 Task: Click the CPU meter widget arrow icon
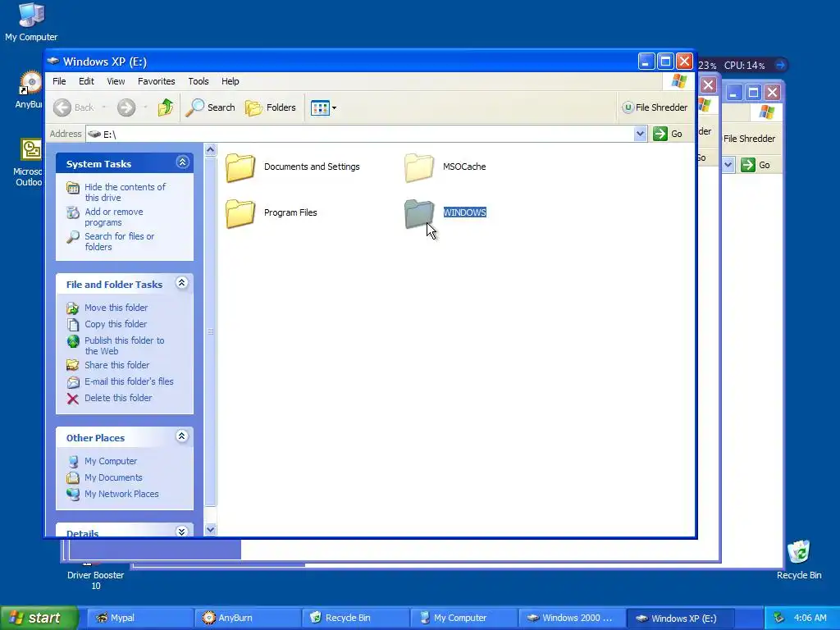(x=781, y=65)
